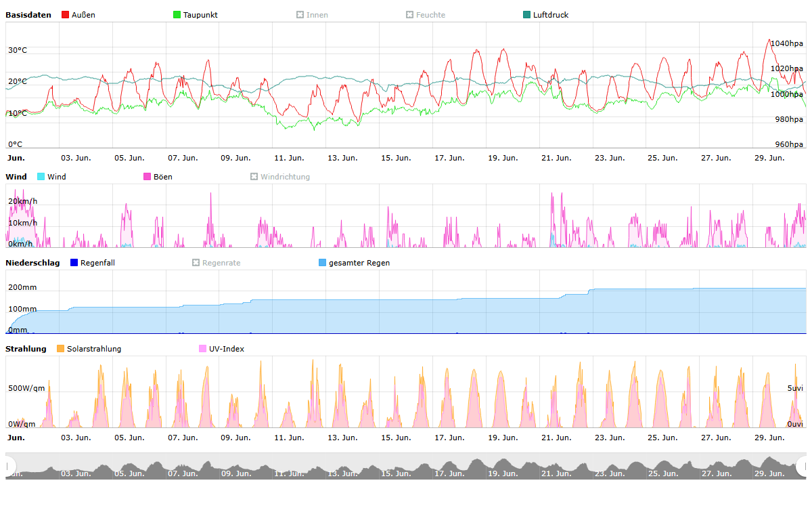Click the gray navigator preview at 15. Jun.
Image resolution: width=812 pixels, height=508 pixels.
tap(396, 469)
